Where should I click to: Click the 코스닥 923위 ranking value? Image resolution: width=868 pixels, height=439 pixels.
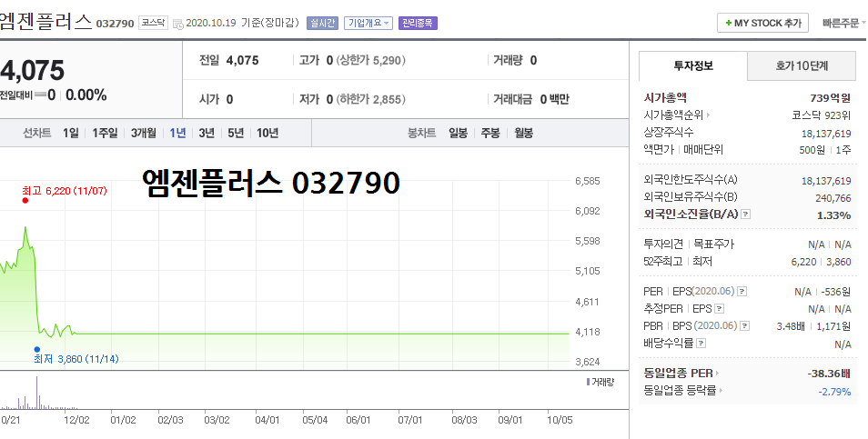[822, 115]
